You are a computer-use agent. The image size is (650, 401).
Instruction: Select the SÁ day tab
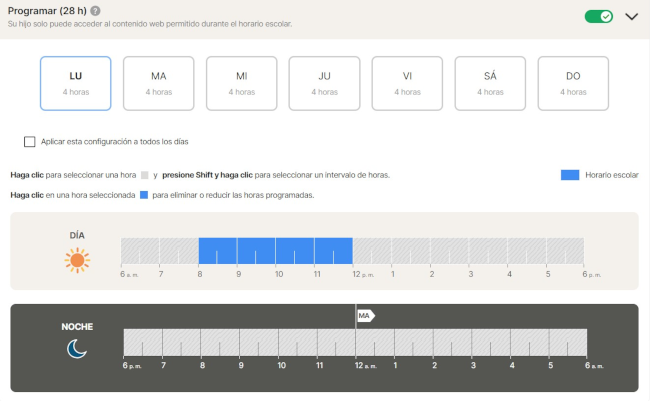click(490, 83)
